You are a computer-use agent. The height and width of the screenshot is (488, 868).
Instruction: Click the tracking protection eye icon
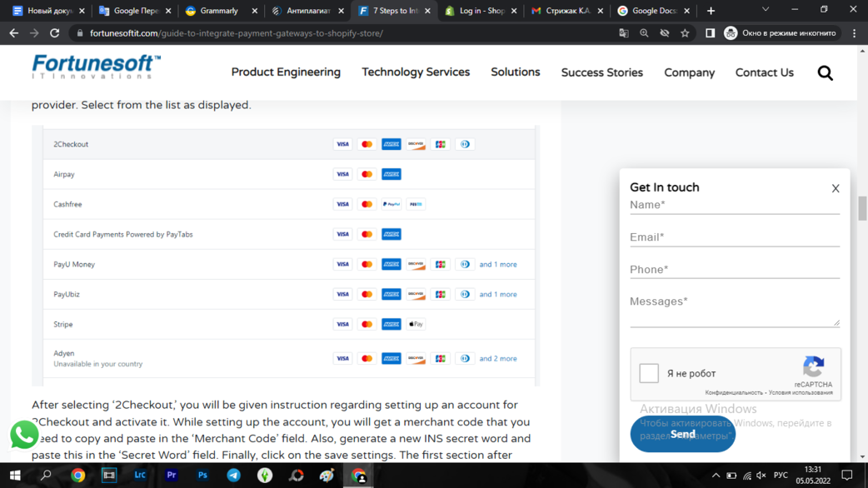(664, 33)
